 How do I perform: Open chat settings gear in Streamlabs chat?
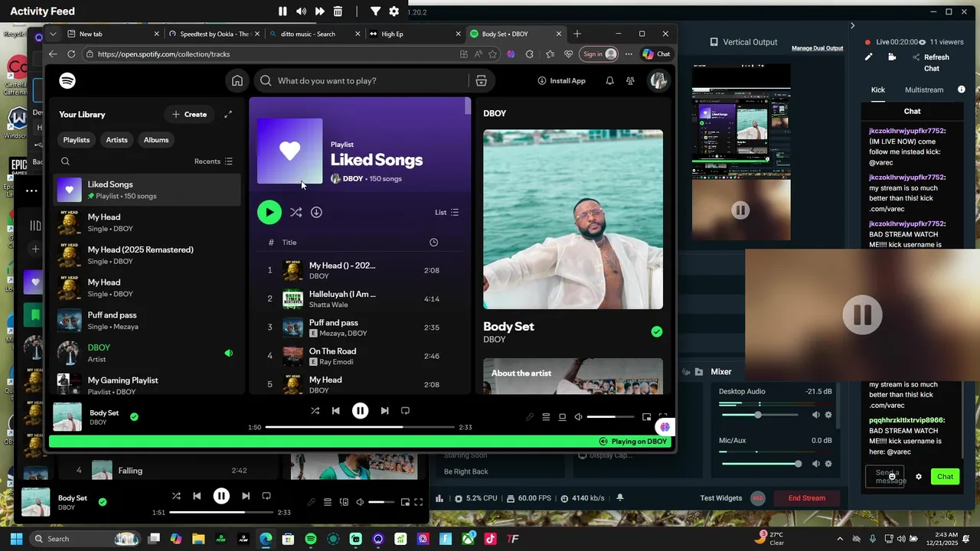point(919,477)
